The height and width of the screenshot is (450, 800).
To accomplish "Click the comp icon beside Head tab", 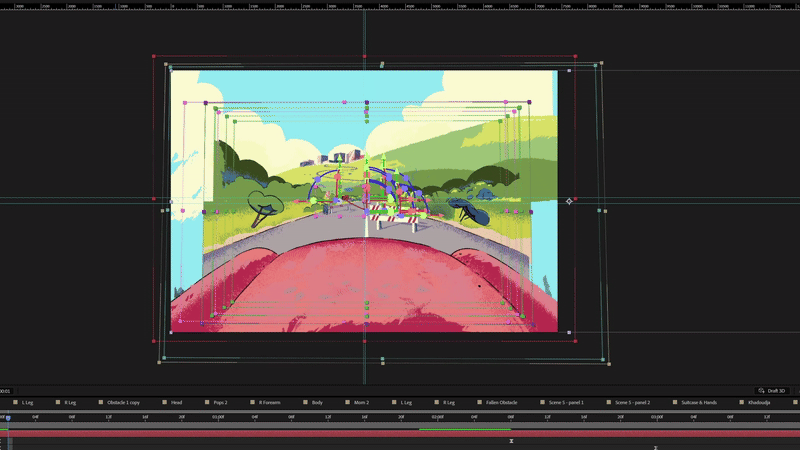I will (x=164, y=402).
